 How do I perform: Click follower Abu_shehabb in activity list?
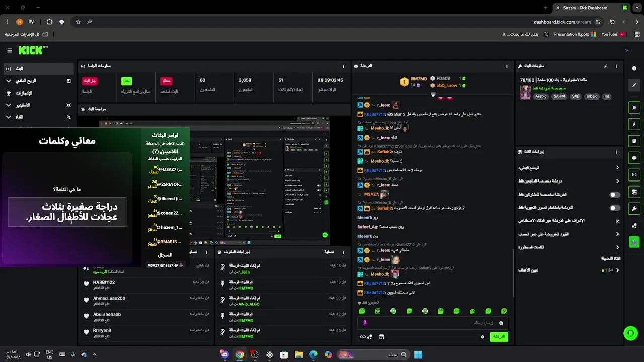(107, 314)
